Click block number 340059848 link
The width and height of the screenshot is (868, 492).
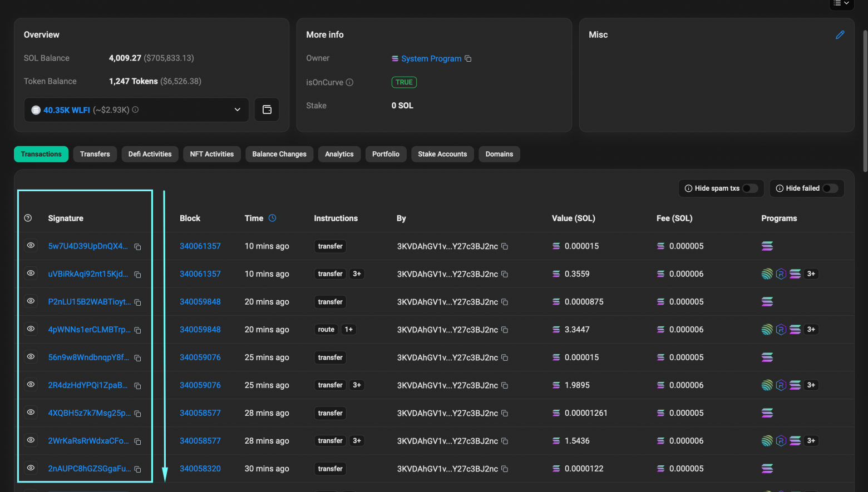click(x=200, y=301)
